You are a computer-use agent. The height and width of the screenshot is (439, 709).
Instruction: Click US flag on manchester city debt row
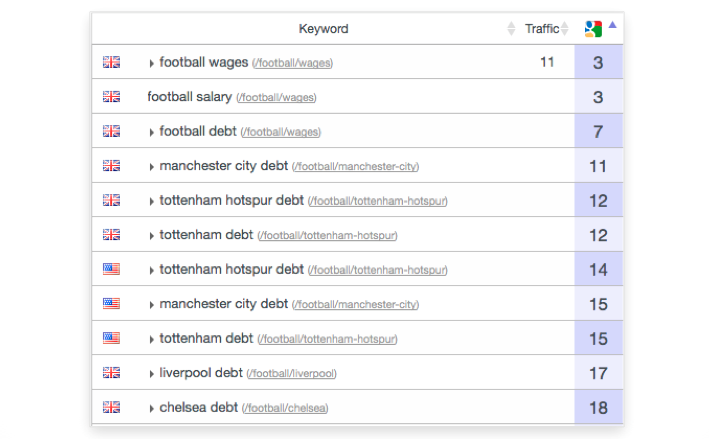(111, 303)
